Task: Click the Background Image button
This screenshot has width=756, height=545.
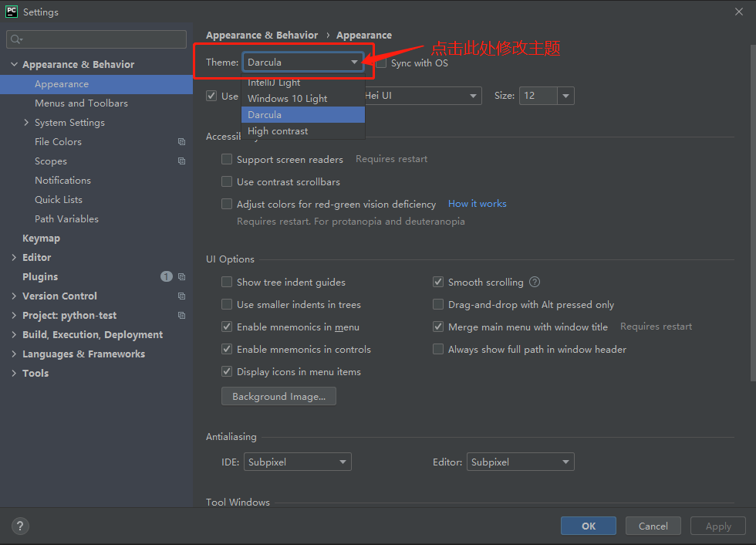Action: point(278,395)
